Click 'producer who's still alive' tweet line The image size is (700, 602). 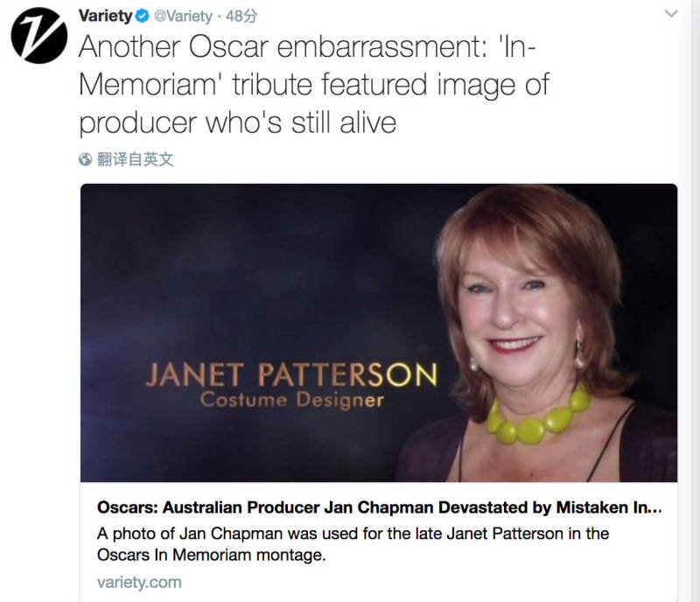coord(238,122)
